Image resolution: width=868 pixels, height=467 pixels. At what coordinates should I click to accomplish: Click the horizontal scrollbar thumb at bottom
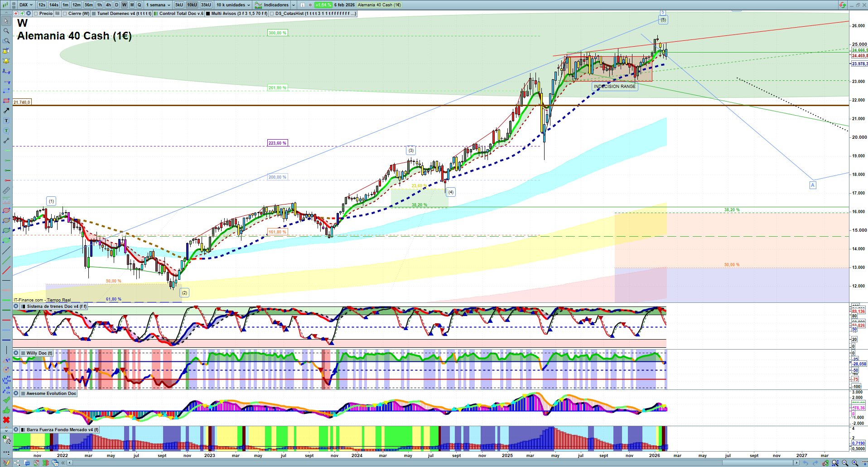758,463
